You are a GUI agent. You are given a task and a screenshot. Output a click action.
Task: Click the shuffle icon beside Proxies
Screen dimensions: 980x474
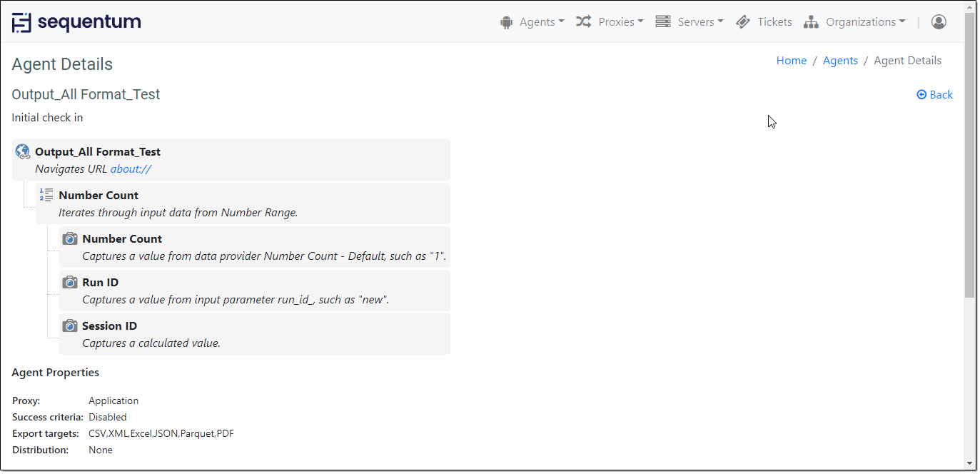(583, 21)
